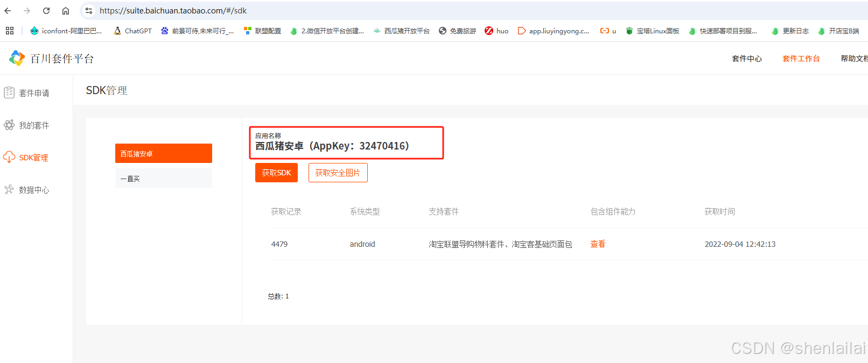
Task: Open the ChatGPT bookmark
Action: (x=132, y=31)
